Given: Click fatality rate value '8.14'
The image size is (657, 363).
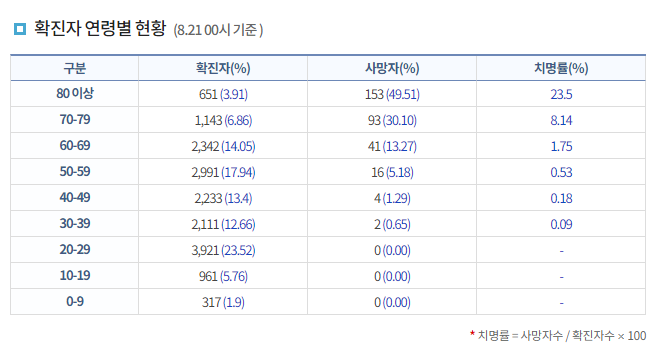Looking at the screenshot, I should 561,121.
